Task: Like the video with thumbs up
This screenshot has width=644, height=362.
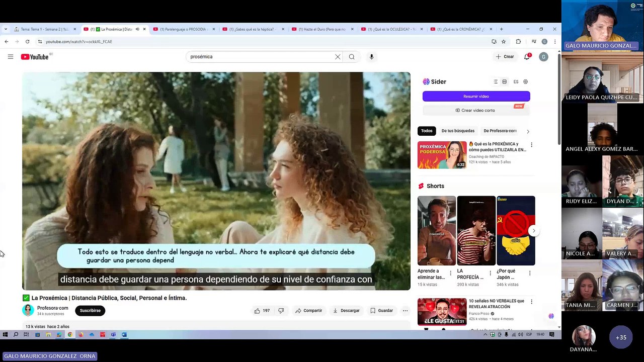Action: coord(262,311)
